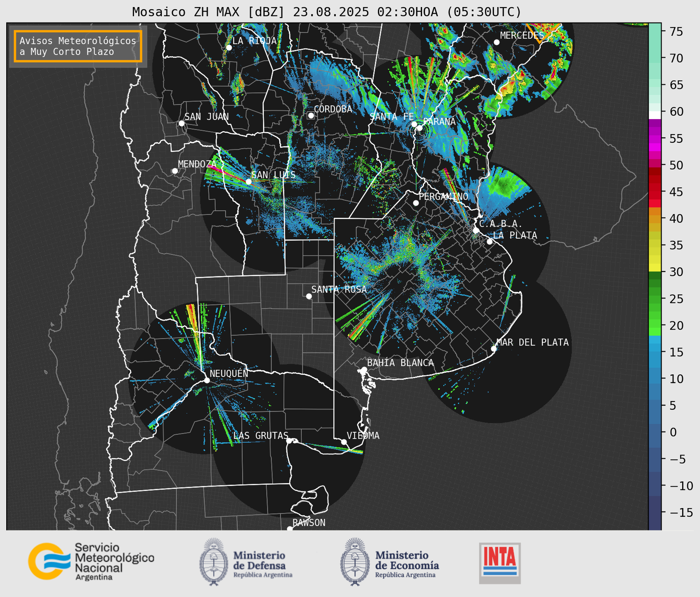Select the LAS GRUTAS city label

click(261, 436)
